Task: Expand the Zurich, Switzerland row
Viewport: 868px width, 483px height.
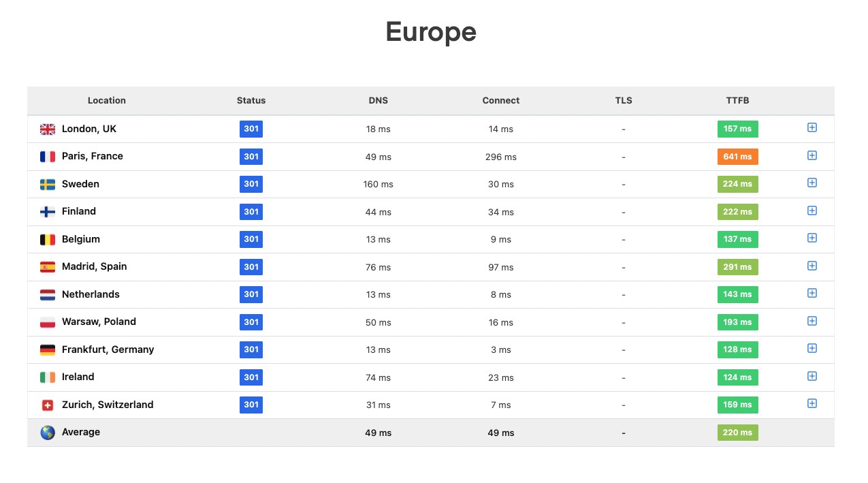Action: click(x=811, y=404)
